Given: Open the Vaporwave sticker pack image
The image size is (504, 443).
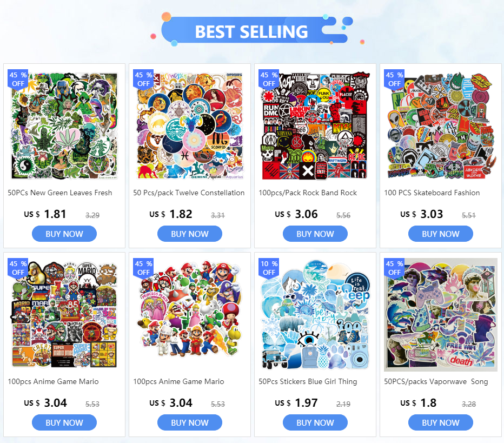Looking at the screenshot, I should 441,315.
